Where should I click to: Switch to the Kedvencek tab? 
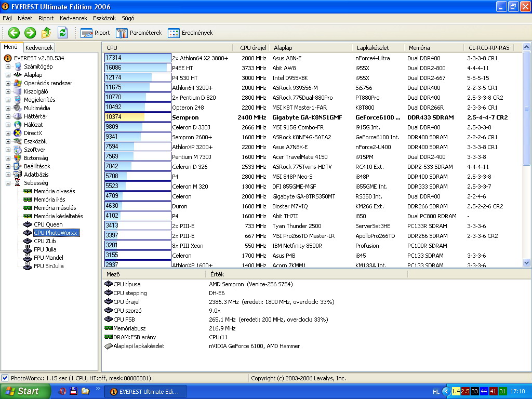(x=39, y=48)
